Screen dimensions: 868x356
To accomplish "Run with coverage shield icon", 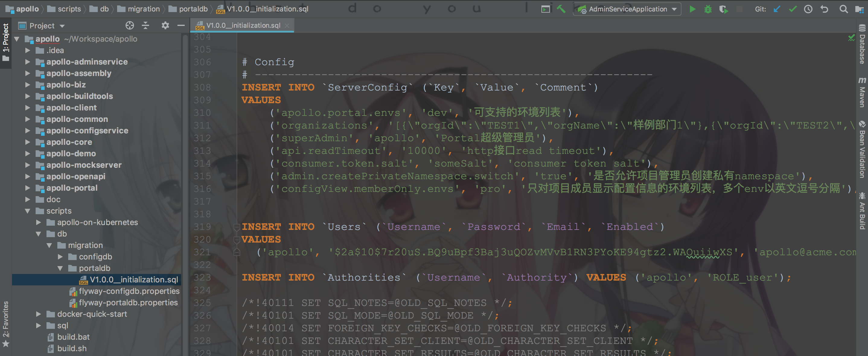I will [723, 9].
